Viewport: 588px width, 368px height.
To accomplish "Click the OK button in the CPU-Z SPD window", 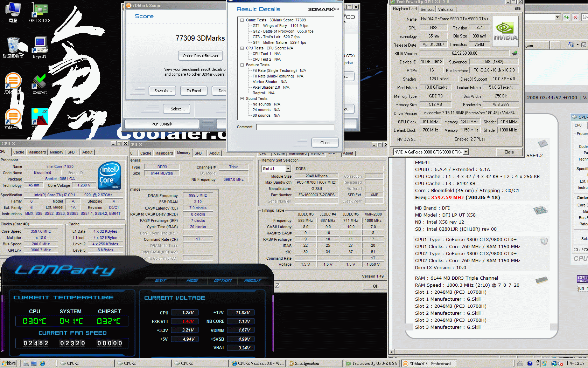I will tap(375, 286).
